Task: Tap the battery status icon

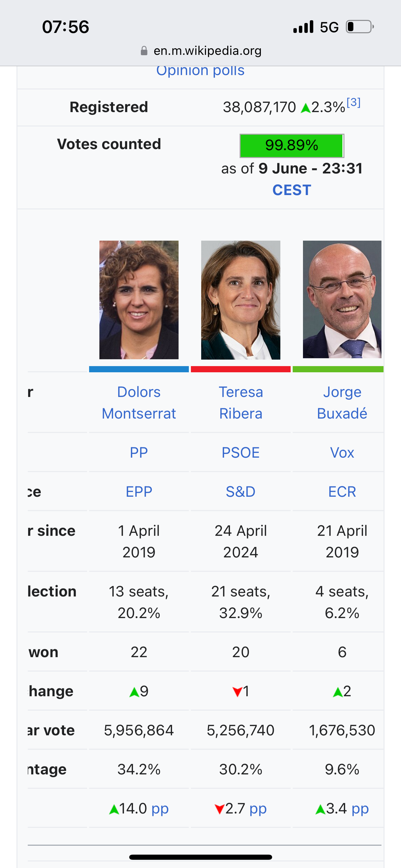Action: point(360,27)
